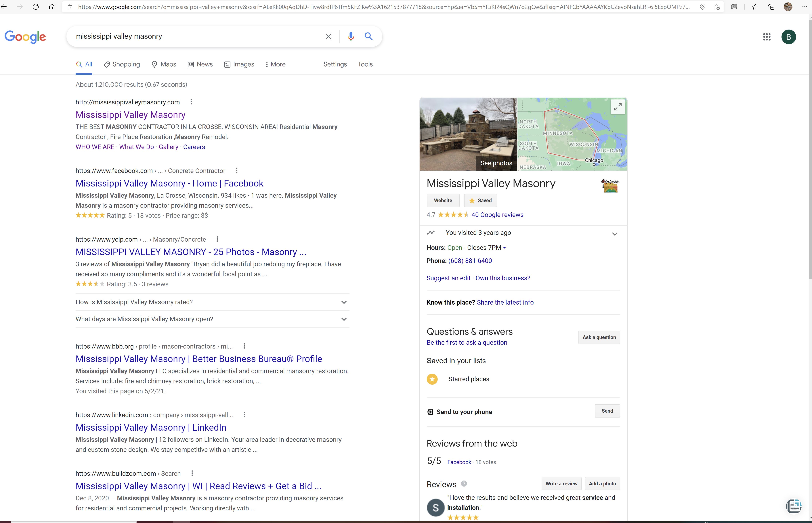Open options menu for BBB result
The image size is (812, 523).
tap(244, 346)
